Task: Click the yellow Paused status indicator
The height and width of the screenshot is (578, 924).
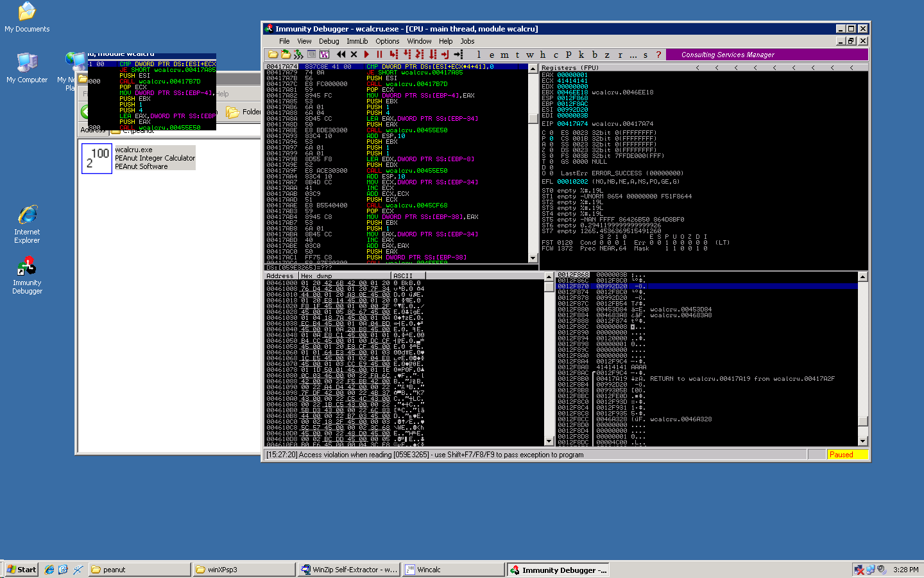Action: [847, 454]
